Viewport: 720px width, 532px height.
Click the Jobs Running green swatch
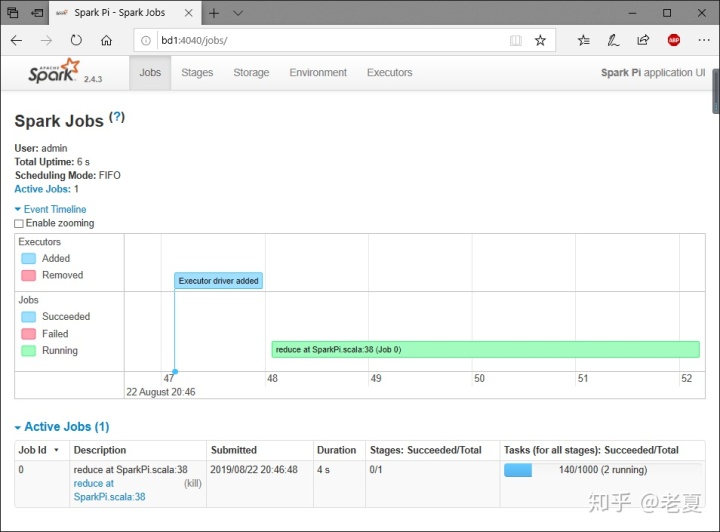click(28, 351)
